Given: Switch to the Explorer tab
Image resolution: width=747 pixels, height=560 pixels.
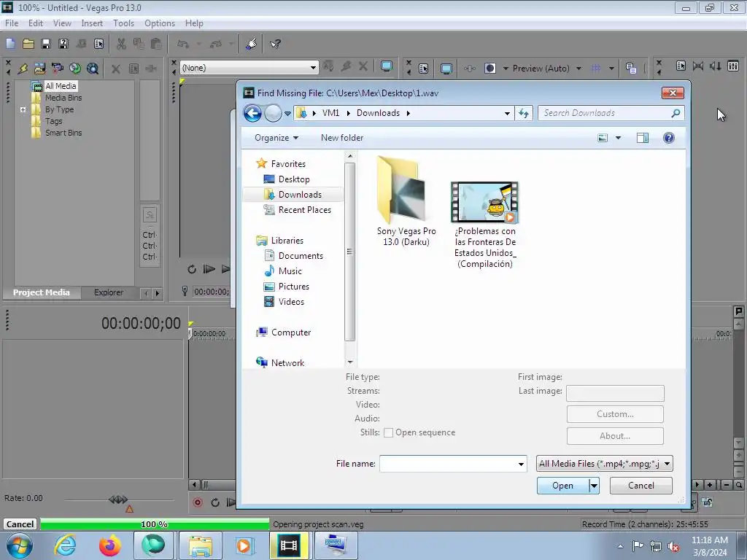Looking at the screenshot, I should click(x=109, y=293).
